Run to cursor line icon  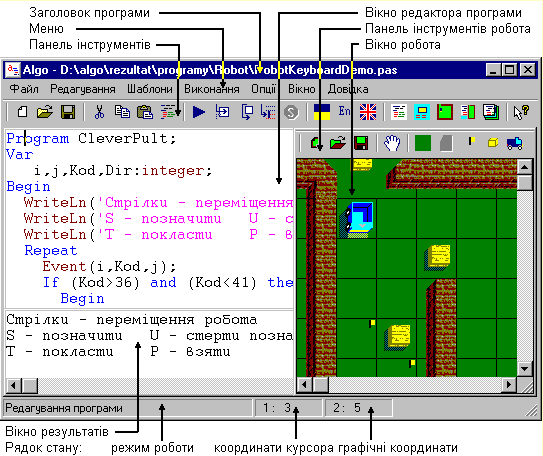coord(268,112)
